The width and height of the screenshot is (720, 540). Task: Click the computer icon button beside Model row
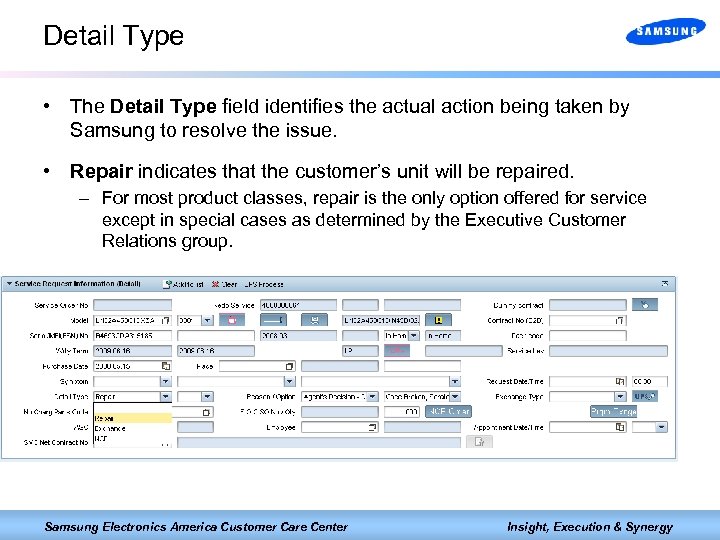pyautogui.click(x=314, y=320)
